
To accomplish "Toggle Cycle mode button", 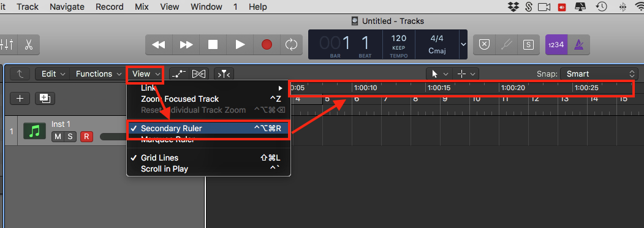I will (291, 44).
